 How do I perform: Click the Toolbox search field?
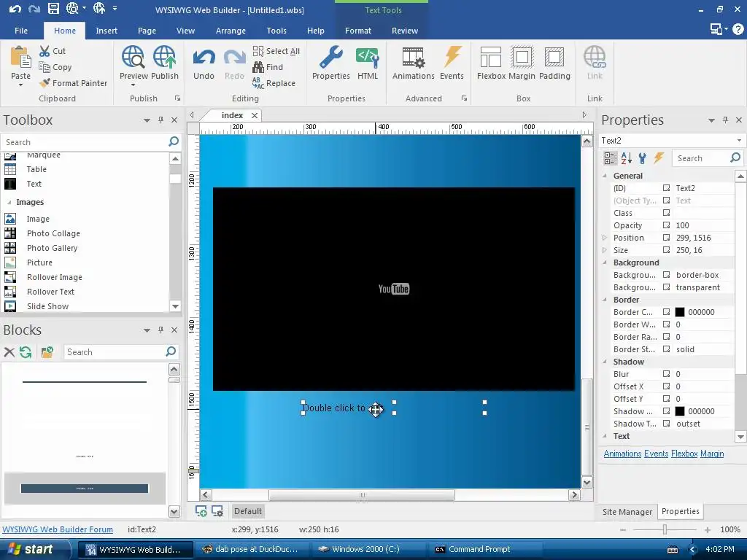pos(86,142)
